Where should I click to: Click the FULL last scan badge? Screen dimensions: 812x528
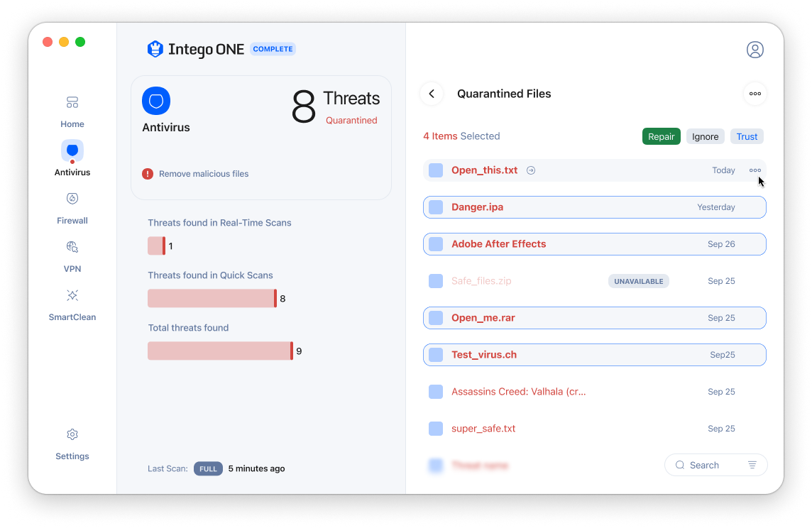[208, 469]
